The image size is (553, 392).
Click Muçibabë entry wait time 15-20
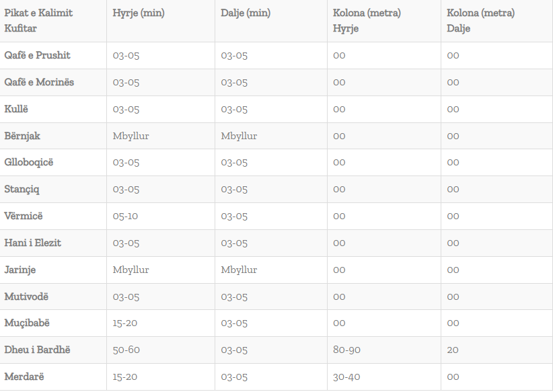(125, 323)
